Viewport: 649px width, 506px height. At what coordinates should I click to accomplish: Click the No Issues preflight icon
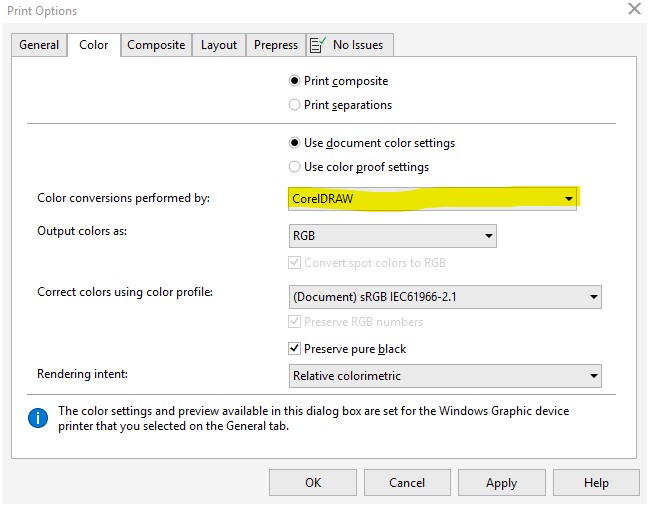318,45
